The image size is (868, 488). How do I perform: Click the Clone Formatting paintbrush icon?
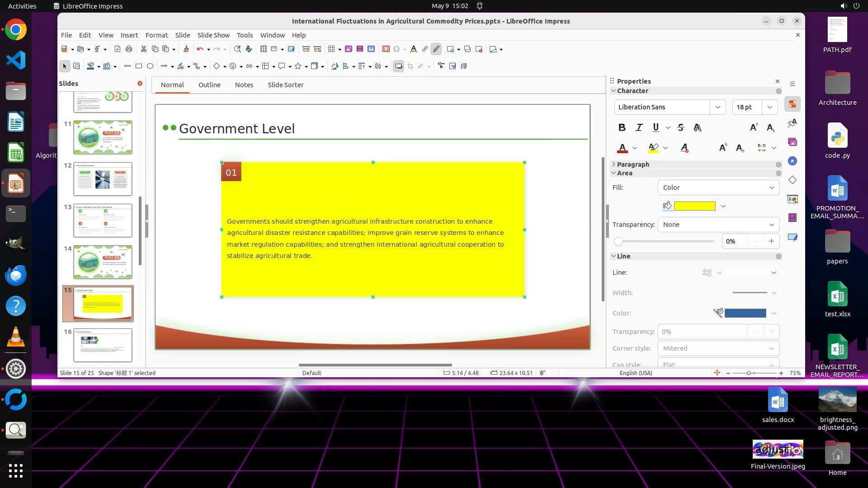186,49
